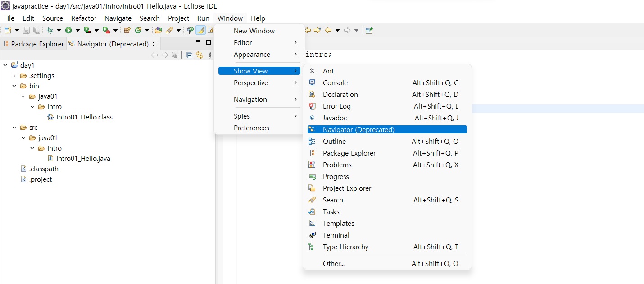Click the Open Type icon
Screen dimensions: 644x284
159,30
